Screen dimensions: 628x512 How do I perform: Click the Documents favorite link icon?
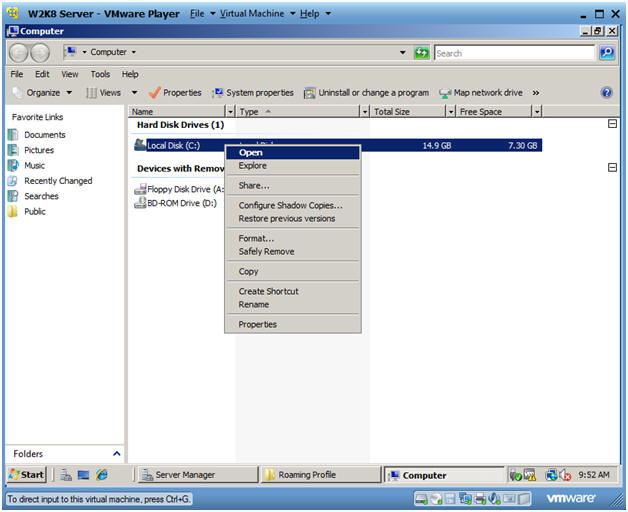(13, 135)
